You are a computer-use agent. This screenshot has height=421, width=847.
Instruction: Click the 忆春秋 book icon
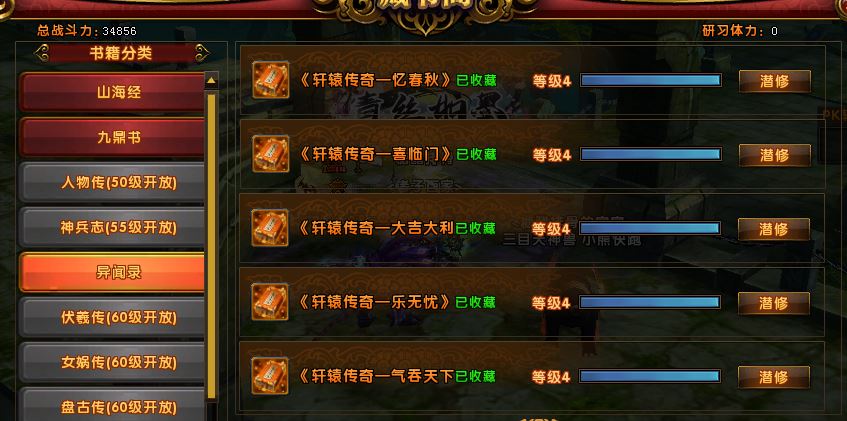coord(271,80)
